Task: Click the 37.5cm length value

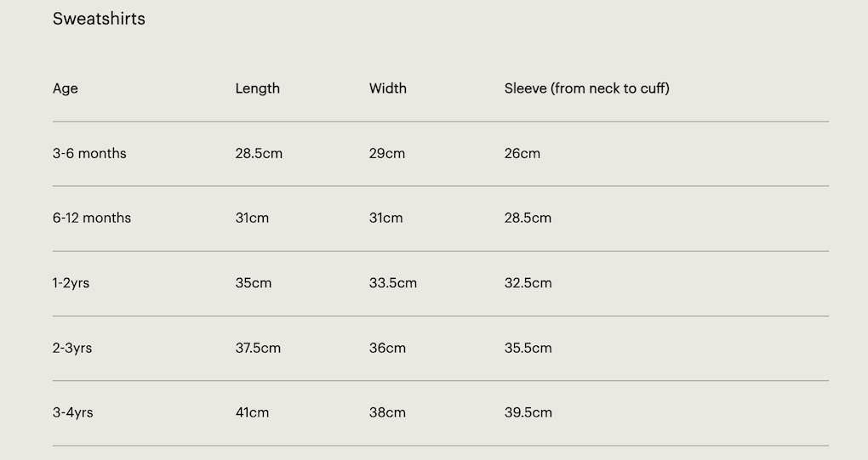Action: click(258, 348)
